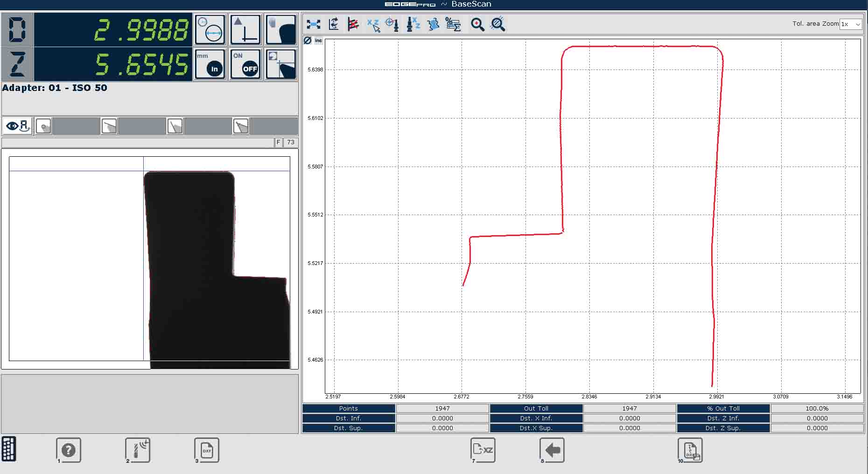868x474 pixels.
Task: Click the keypad icon at bottom left
Action: point(9,449)
